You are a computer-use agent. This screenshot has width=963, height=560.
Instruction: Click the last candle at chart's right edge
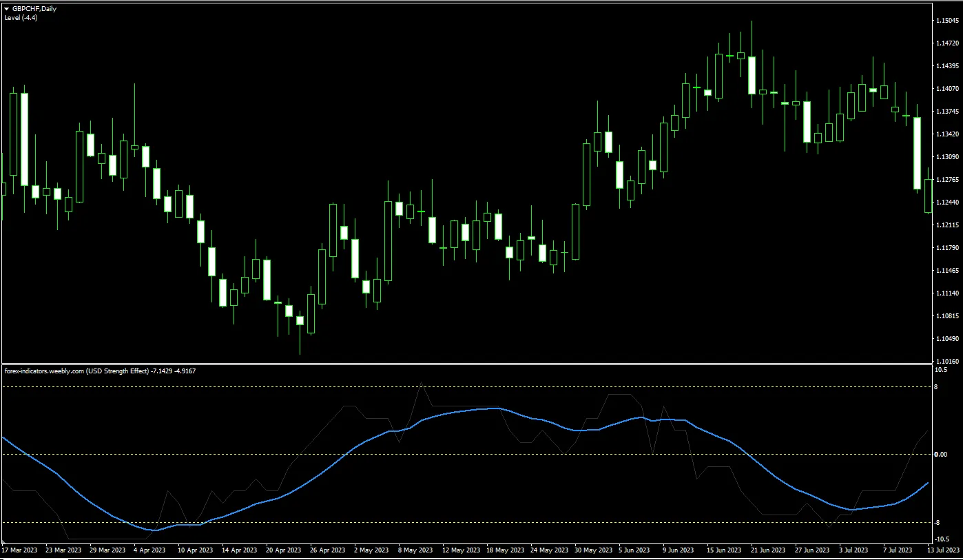pos(929,196)
